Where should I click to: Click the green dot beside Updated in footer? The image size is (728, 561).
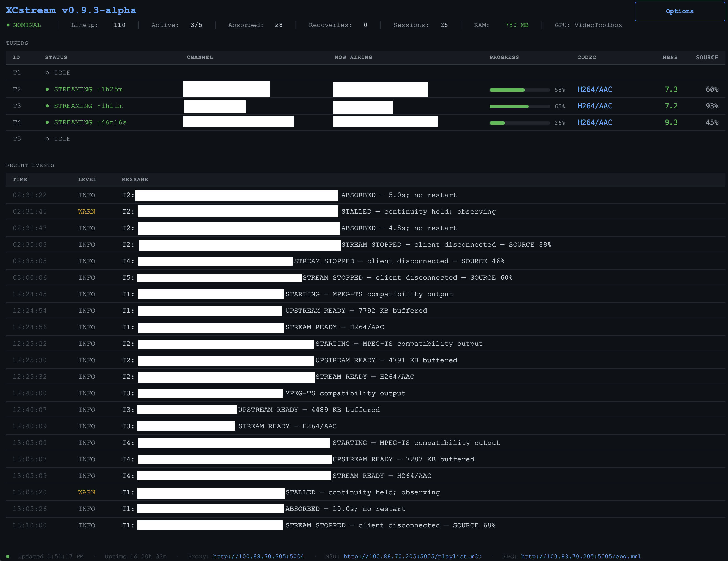pos(8,556)
